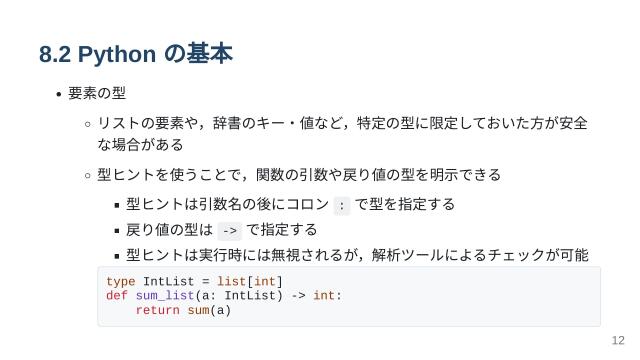Click the inline colon code badge

[342, 205]
